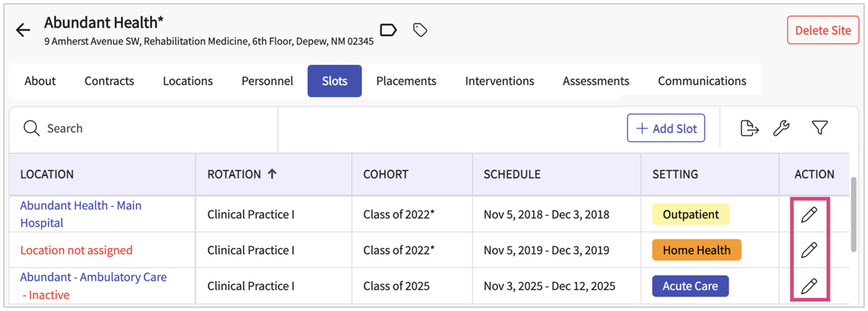The width and height of the screenshot is (868, 311).
Task: Edit the Outpatient slot with pencil icon
Action: tap(809, 214)
